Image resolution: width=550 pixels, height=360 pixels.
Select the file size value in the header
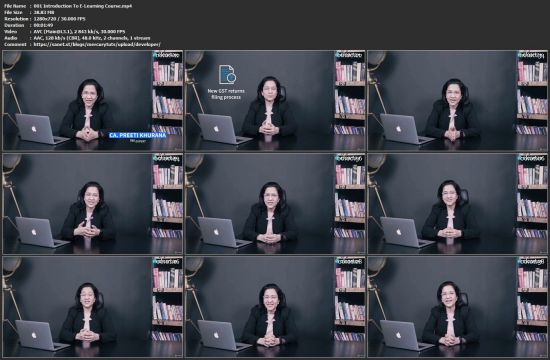click(44, 12)
